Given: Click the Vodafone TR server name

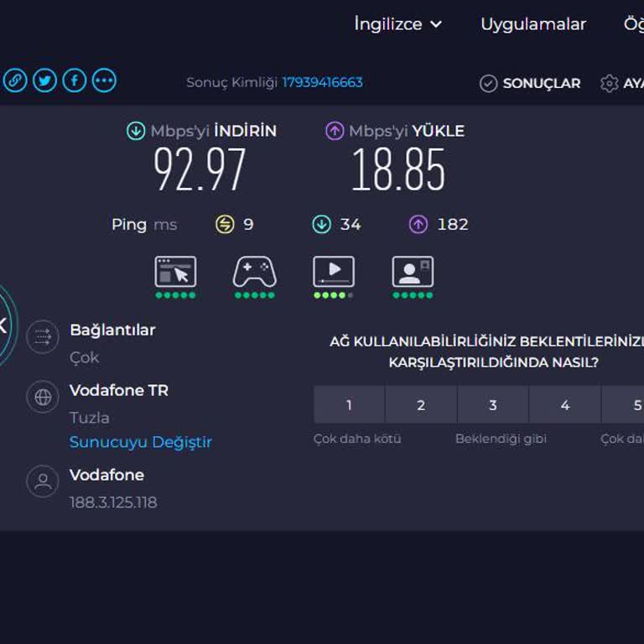Looking at the screenshot, I should coord(119,390).
